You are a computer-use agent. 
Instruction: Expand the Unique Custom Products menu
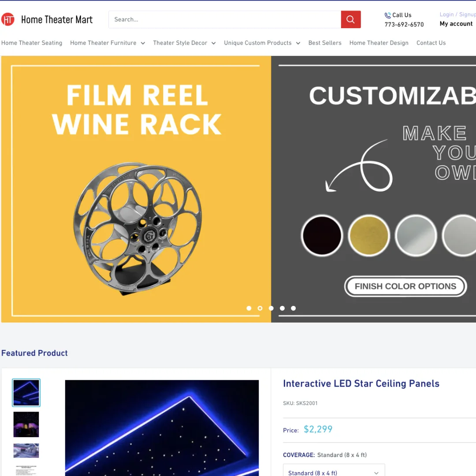(262, 43)
